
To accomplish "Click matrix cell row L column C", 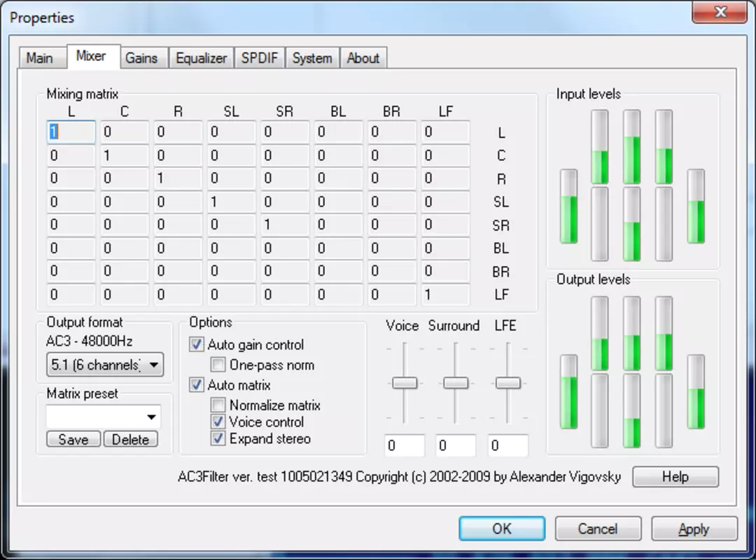I will (x=125, y=132).
